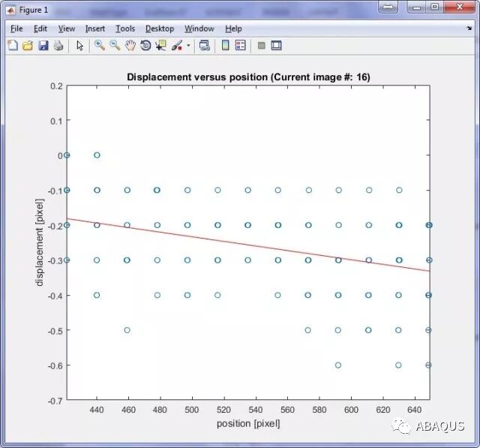
Task: Select the Pan hand tool
Action: (x=130, y=46)
